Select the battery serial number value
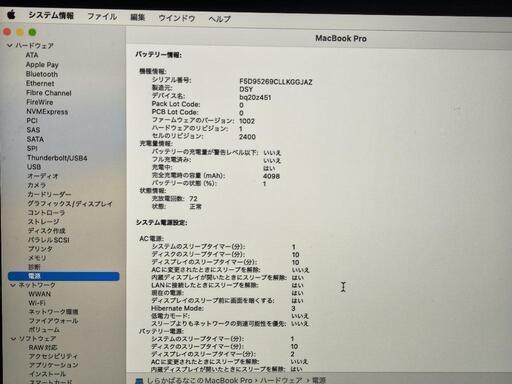 click(x=276, y=82)
